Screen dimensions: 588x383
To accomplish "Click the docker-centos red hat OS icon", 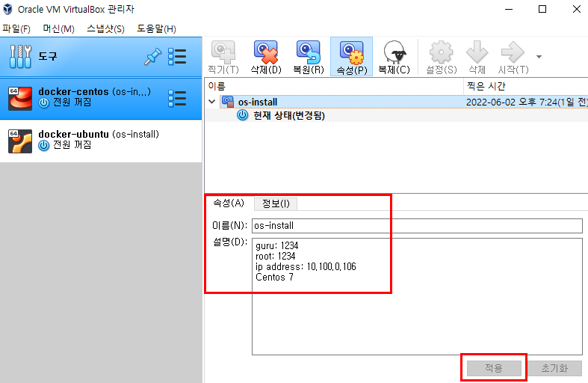I will tap(20, 99).
